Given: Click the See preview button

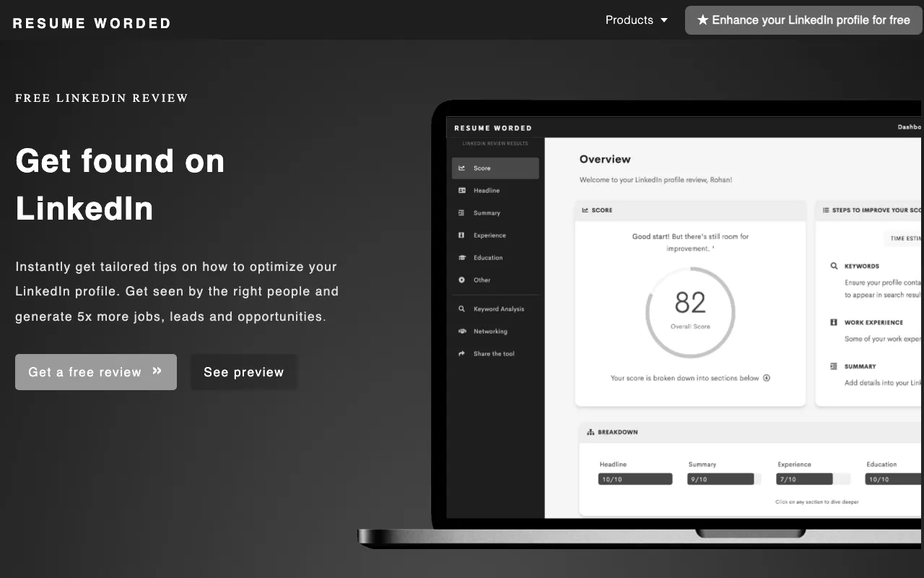Looking at the screenshot, I should click(x=244, y=372).
